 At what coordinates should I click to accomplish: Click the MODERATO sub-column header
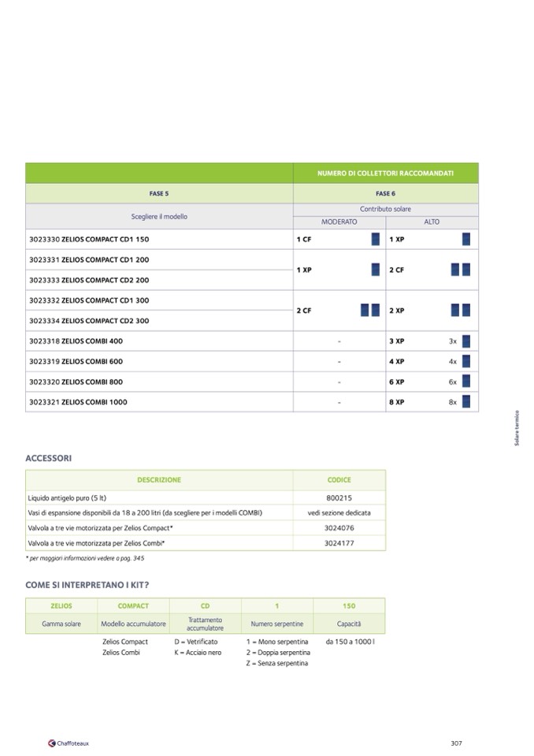pos(339,222)
